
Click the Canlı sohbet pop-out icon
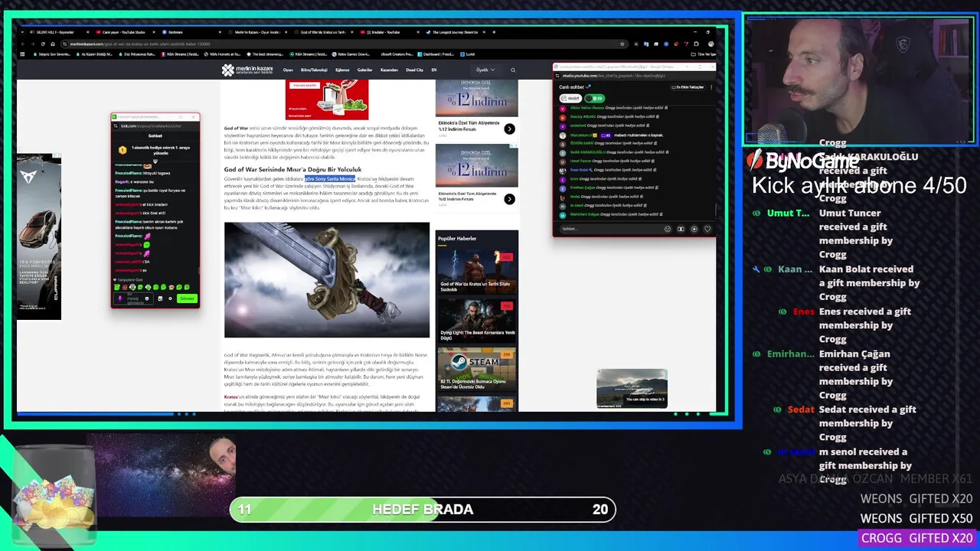pos(589,86)
